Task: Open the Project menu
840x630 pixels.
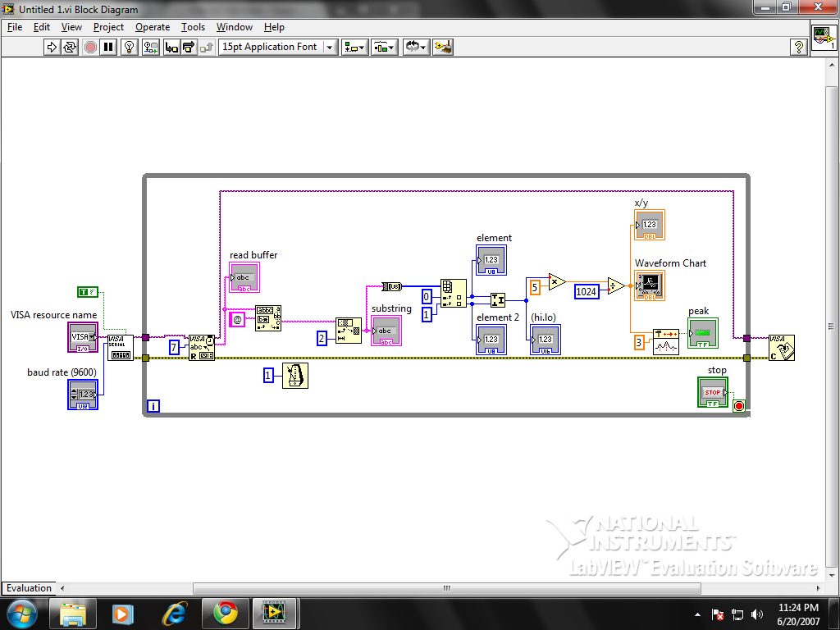Action: pos(108,27)
